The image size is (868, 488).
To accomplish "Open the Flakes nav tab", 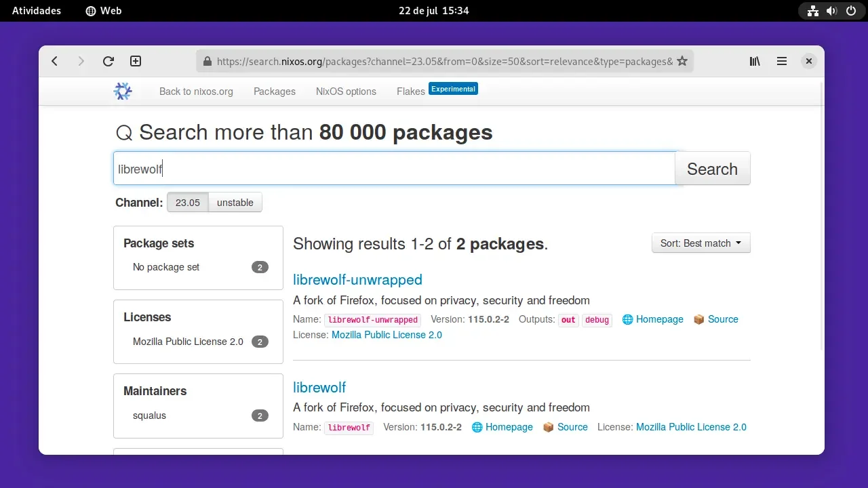I will (411, 91).
